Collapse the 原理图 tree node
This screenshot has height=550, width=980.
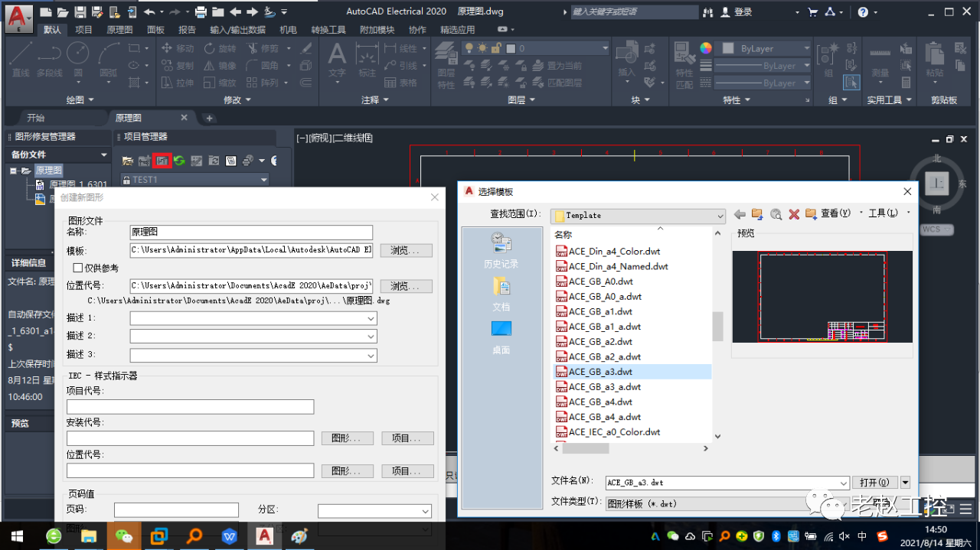point(14,171)
